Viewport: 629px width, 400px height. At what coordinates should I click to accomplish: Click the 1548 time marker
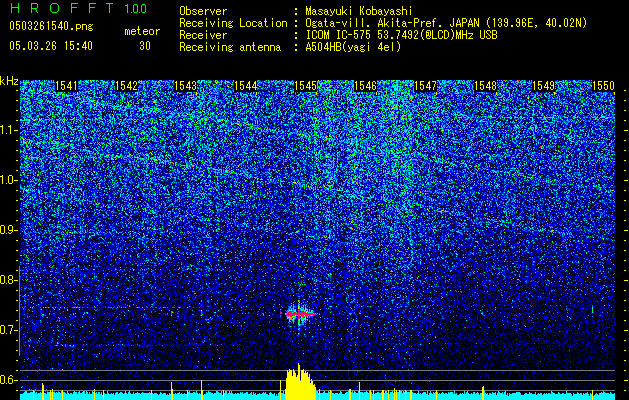(x=485, y=86)
